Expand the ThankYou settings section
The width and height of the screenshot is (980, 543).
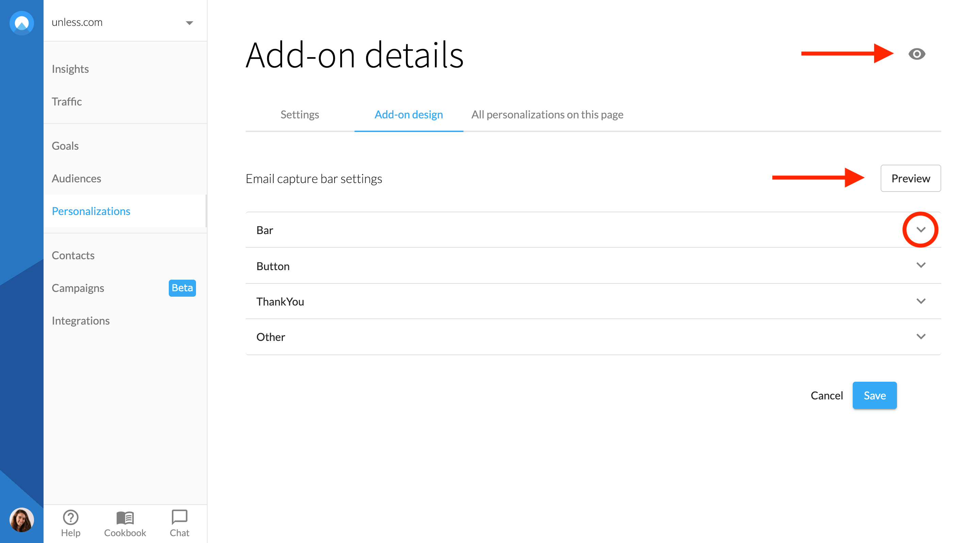pyautogui.click(x=920, y=301)
